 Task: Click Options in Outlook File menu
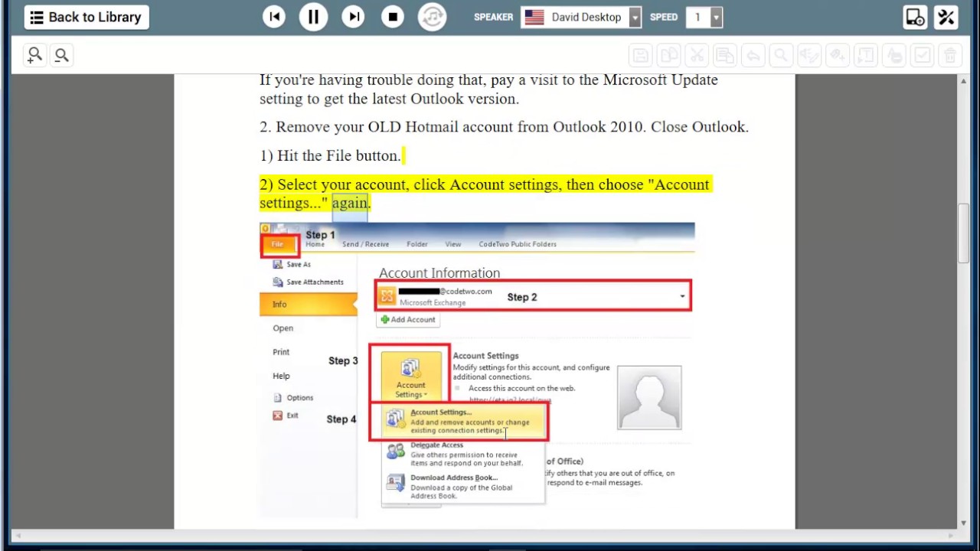(293, 398)
